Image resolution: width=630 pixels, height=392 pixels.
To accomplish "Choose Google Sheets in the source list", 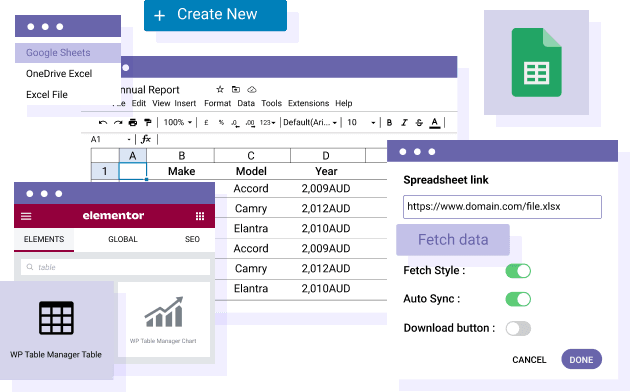I will click(x=68, y=53).
